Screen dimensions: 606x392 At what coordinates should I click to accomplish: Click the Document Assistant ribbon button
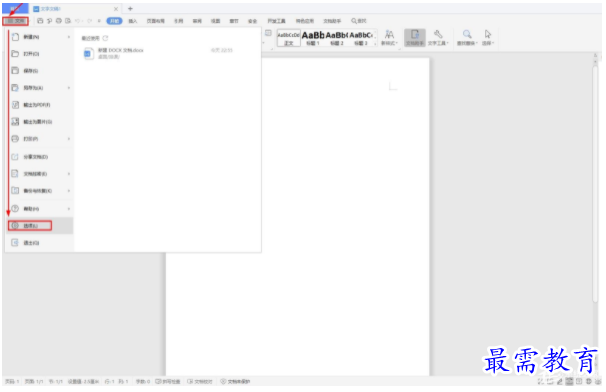tap(415, 37)
